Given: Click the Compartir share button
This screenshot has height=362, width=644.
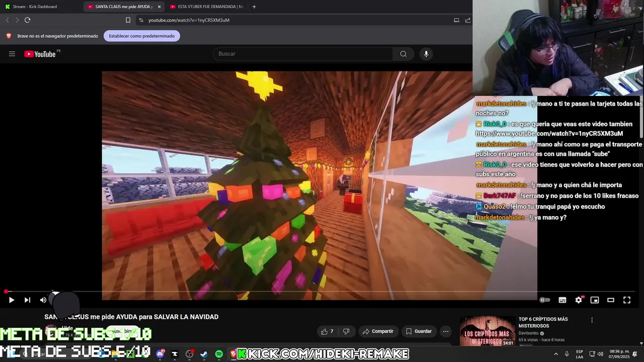Looking at the screenshot, I should click(378, 331).
